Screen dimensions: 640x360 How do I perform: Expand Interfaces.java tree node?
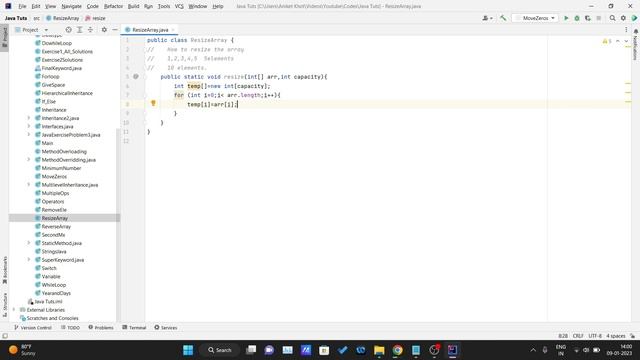(29, 126)
